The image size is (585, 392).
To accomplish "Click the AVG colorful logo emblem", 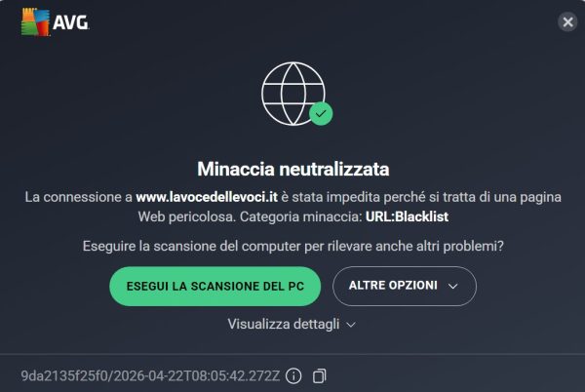I will point(35,22).
